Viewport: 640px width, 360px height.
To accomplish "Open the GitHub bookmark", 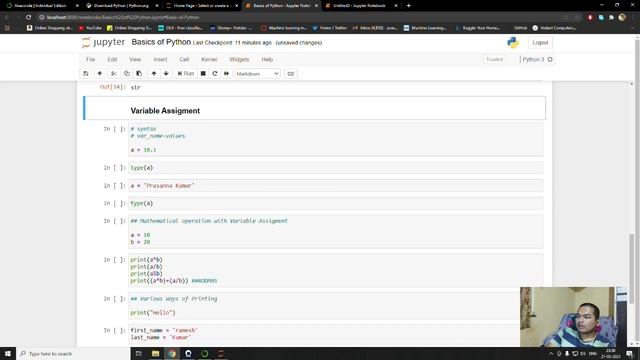I will [520, 28].
